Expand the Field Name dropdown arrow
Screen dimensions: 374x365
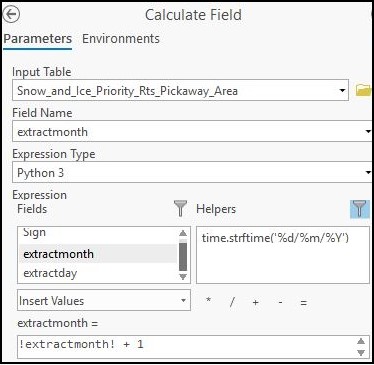(368, 131)
